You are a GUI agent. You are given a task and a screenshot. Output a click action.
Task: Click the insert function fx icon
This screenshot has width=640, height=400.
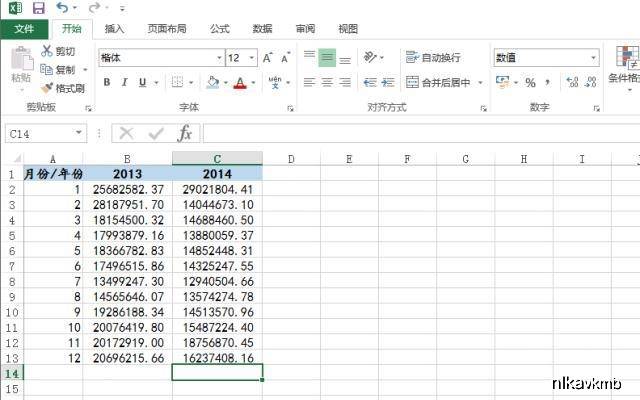[185, 133]
